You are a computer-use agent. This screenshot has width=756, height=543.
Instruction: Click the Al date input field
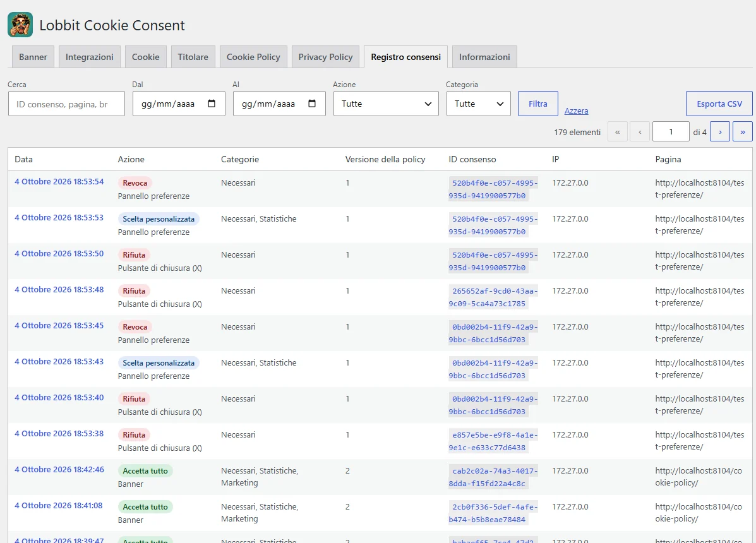click(280, 104)
